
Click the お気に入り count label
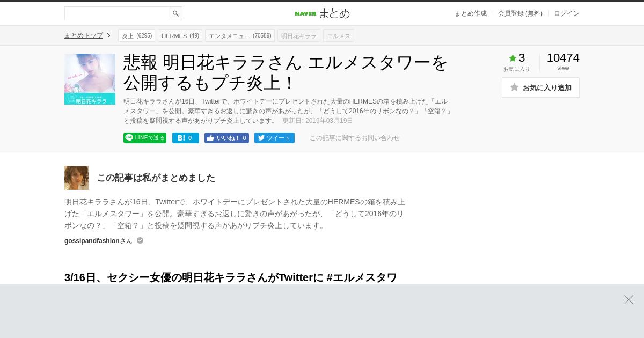[516, 69]
